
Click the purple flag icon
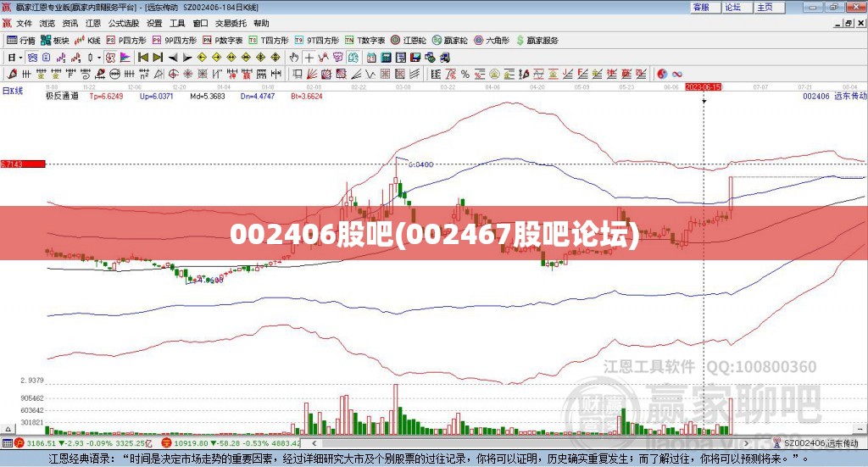[x=125, y=58]
